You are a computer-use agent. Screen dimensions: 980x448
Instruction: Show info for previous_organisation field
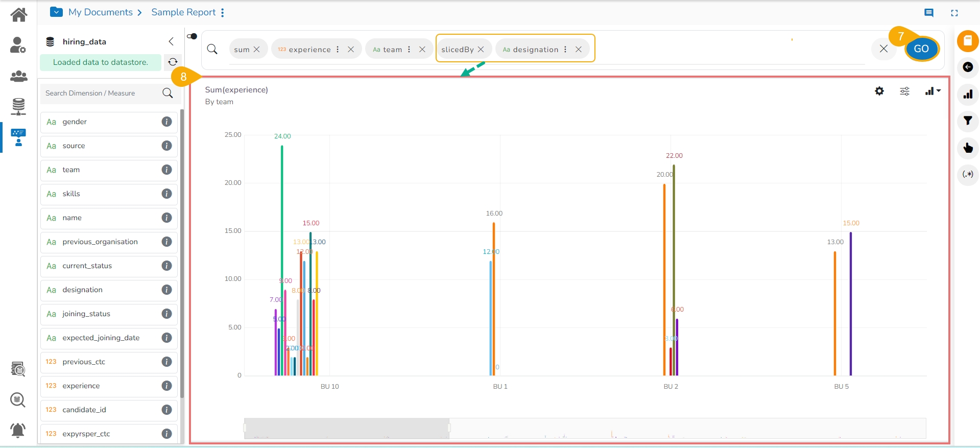pyautogui.click(x=166, y=242)
